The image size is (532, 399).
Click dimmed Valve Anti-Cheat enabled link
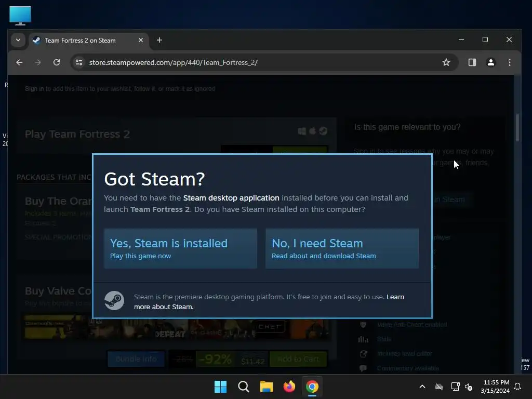pos(412,325)
